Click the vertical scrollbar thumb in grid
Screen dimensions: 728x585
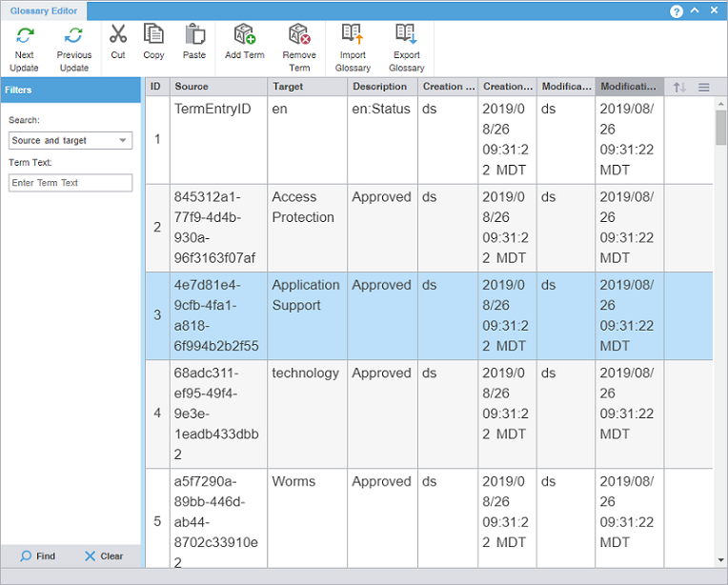720,127
